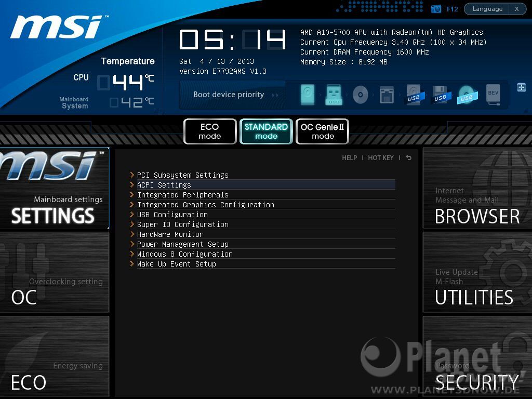The height and width of the screenshot is (399, 532).
Task: Click the Memory Size 8192 MB line
Action: pos(344,62)
